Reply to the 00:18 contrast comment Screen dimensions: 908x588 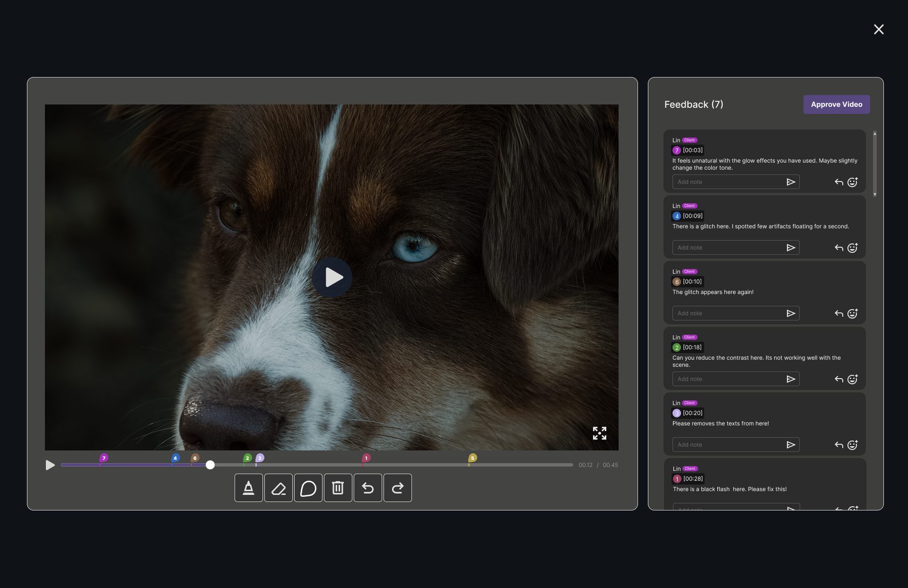coord(839,379)
